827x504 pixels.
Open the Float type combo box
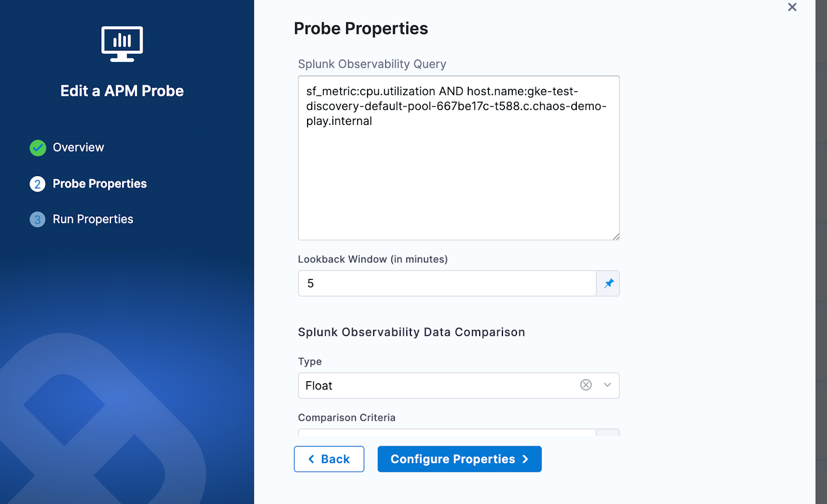439,386
